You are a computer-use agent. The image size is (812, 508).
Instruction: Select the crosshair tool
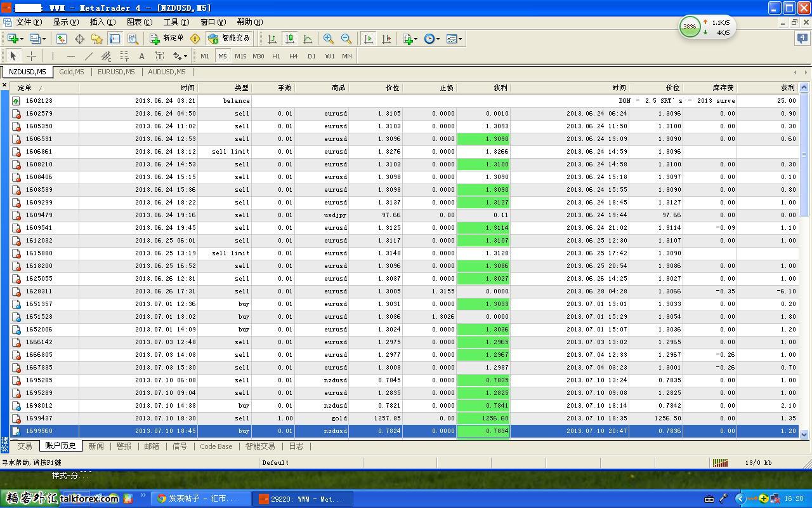click(x=31, y=56)
